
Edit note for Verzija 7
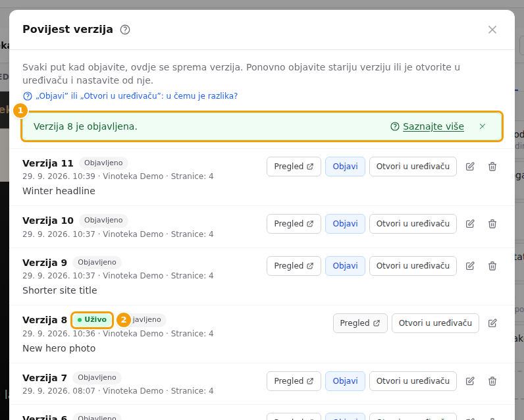click(470, 381)
